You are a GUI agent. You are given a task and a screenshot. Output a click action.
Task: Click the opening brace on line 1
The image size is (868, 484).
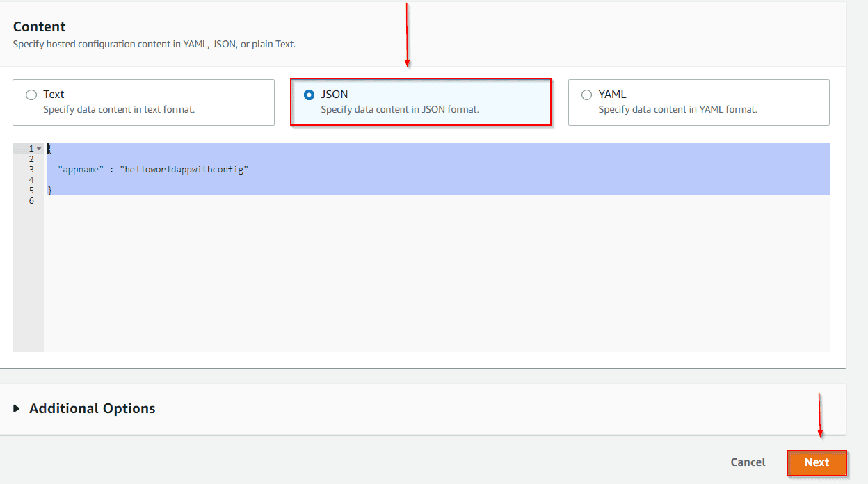pos(49,149)
